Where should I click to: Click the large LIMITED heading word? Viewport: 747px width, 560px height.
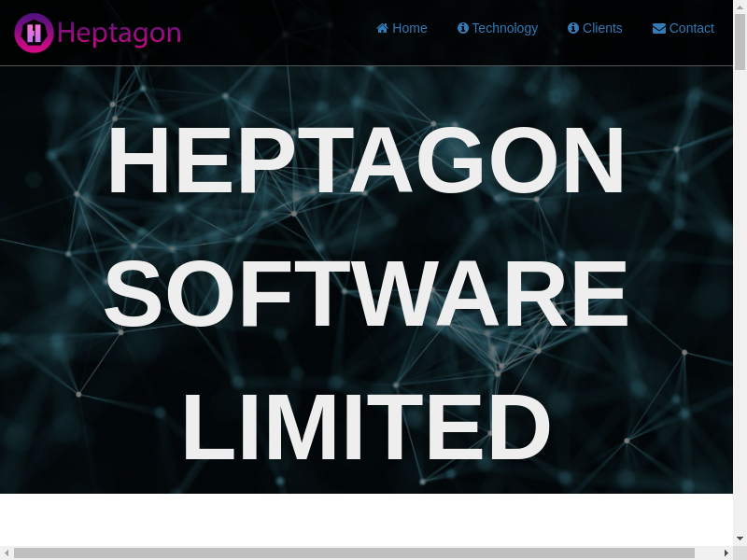tap(366, 427)
